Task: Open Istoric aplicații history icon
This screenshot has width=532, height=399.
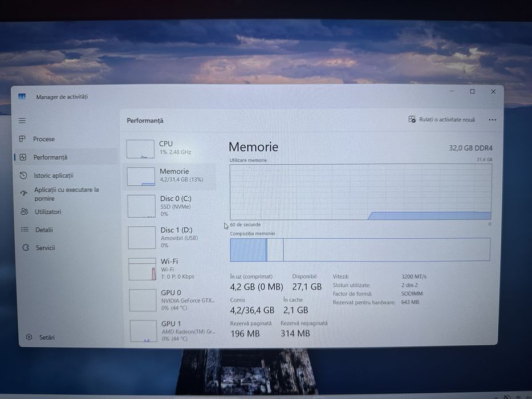Action: pos(23,175)
